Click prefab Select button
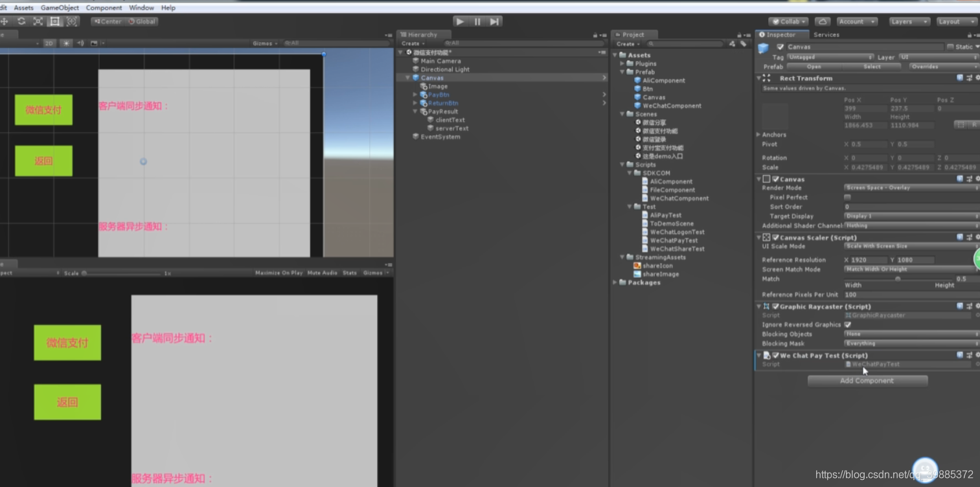The width and height of the screenshot is (980, 487). 872,67
